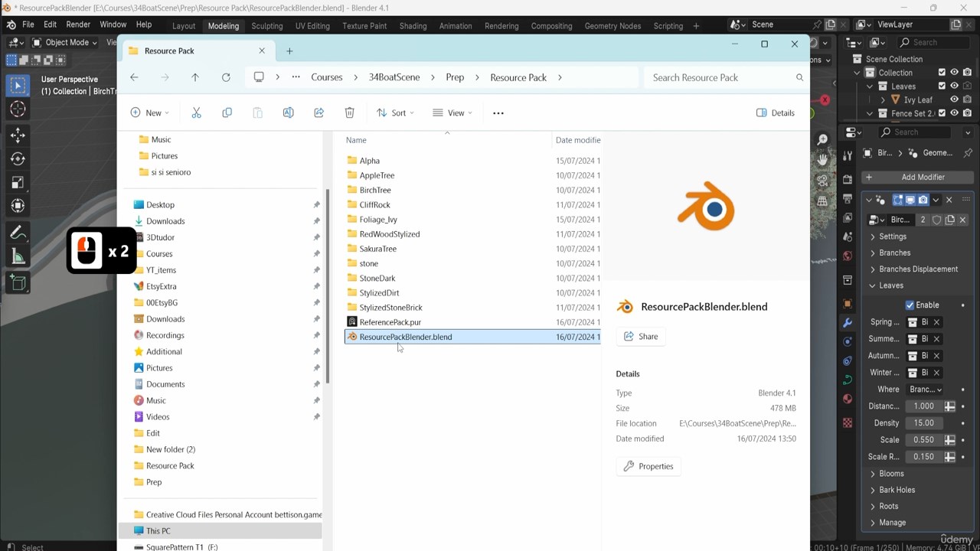Open the Output properties tab in Blender
Image resolution: width=980 pixels, height=551 pixels.
[847, 198]
